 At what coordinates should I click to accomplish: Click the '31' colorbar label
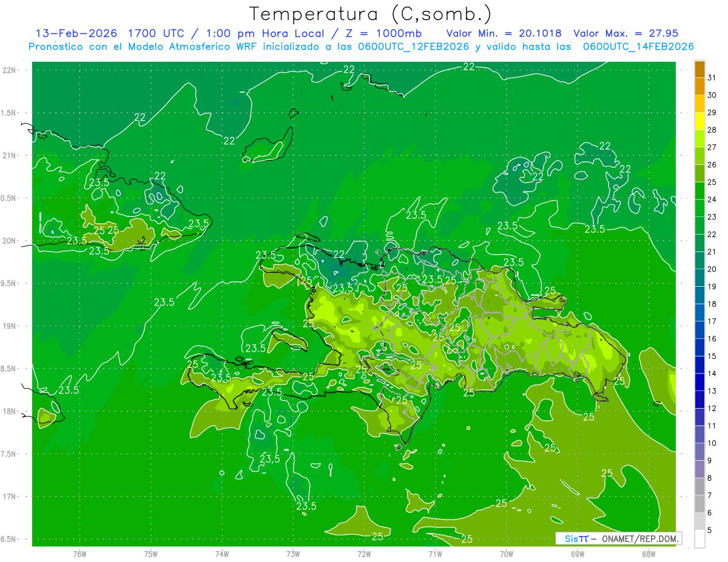(712, 78)
